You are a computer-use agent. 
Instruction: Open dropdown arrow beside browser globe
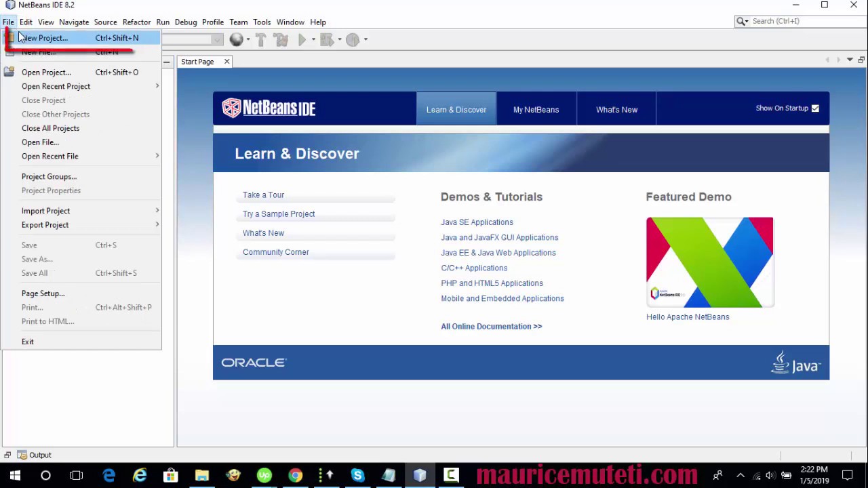click(x=248, y=39)
